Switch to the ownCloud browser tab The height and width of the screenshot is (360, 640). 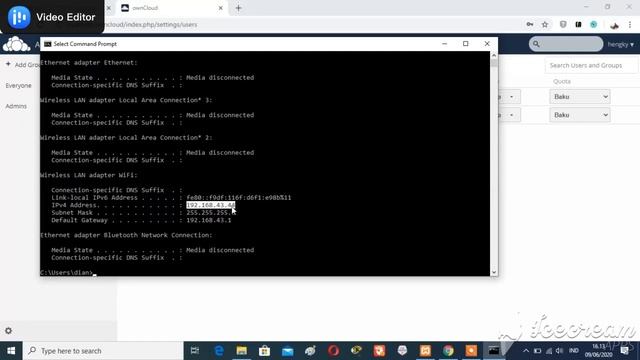[171, 8]
